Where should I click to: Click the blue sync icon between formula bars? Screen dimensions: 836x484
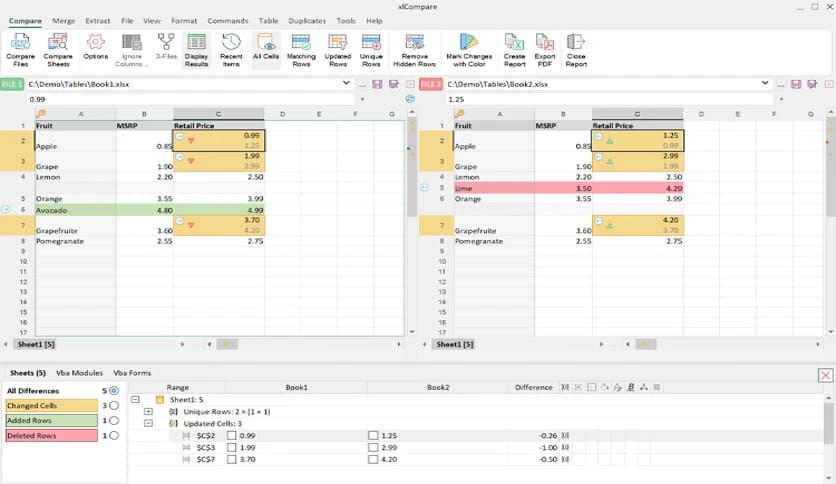click(410, 99)
